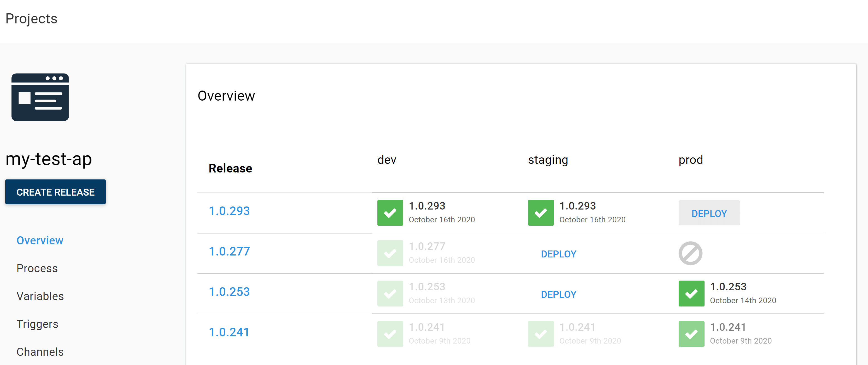Click the Release column header
The width and height of the screenshot is (868, 365).
tap(230, 168)
